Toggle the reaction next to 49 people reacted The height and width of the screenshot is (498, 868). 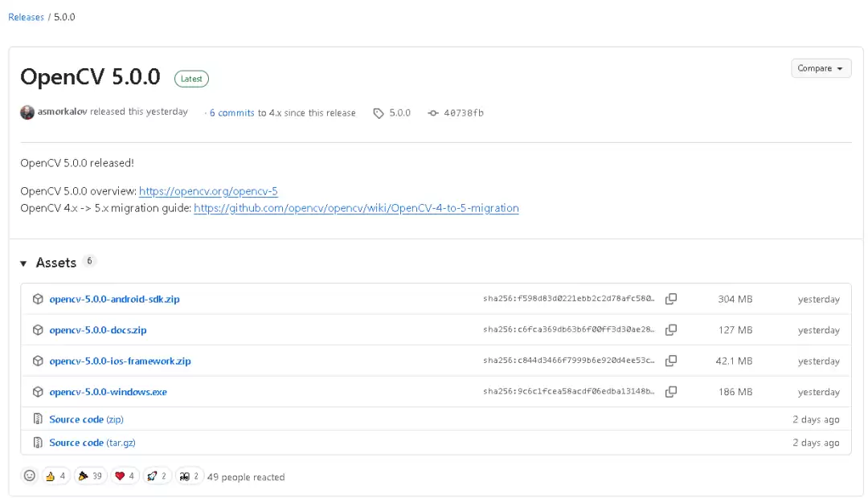(190, 476)
